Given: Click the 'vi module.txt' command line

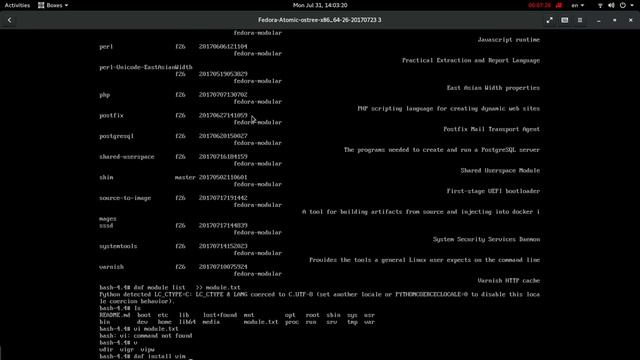Looking at the screenshot, I should [139, 329].
